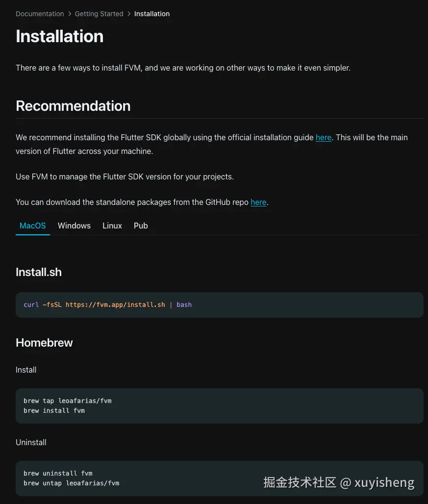
Task: Click the Install.sh section heading
Action: [39, 272]
